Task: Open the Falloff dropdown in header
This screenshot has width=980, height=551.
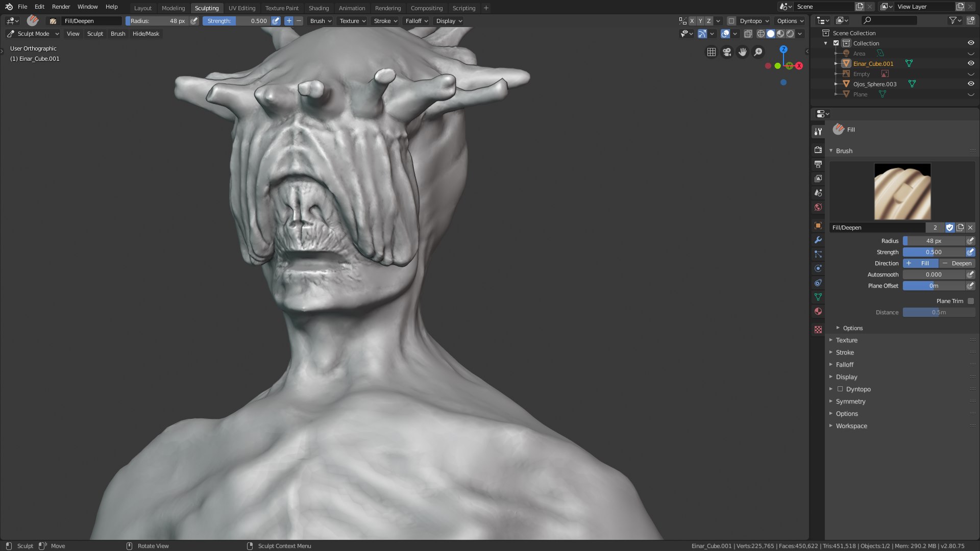Action: click(416, 21)
